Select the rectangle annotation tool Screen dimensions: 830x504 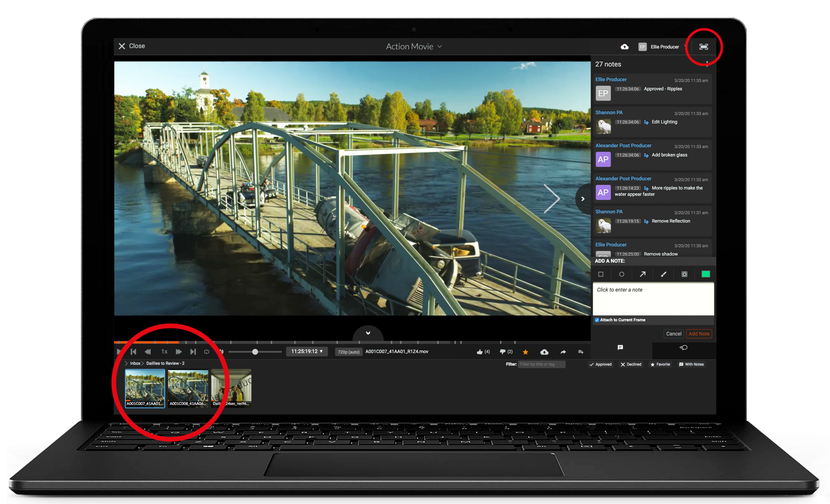(601, 274)
